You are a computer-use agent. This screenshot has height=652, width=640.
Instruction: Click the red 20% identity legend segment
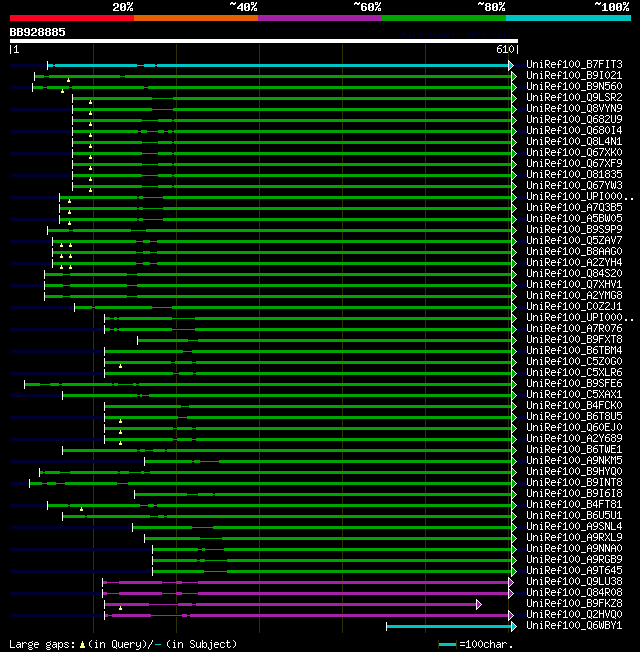[72, 18]
